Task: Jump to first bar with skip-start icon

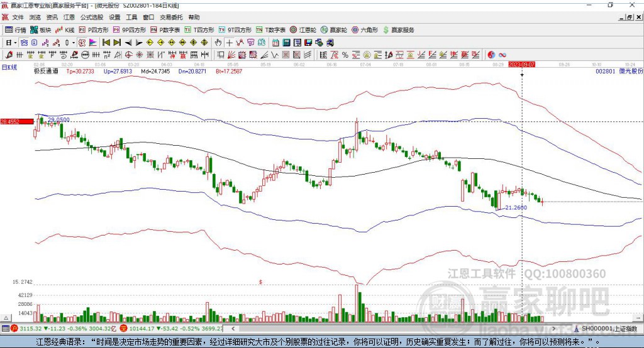Action: click(x=106, y=43)
